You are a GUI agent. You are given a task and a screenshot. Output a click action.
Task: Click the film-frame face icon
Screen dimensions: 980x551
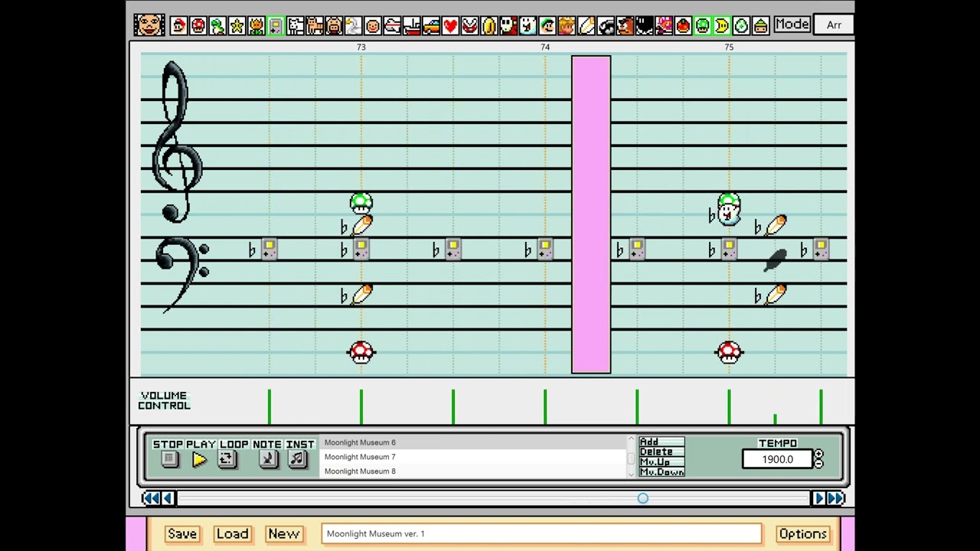pos(149,24)
